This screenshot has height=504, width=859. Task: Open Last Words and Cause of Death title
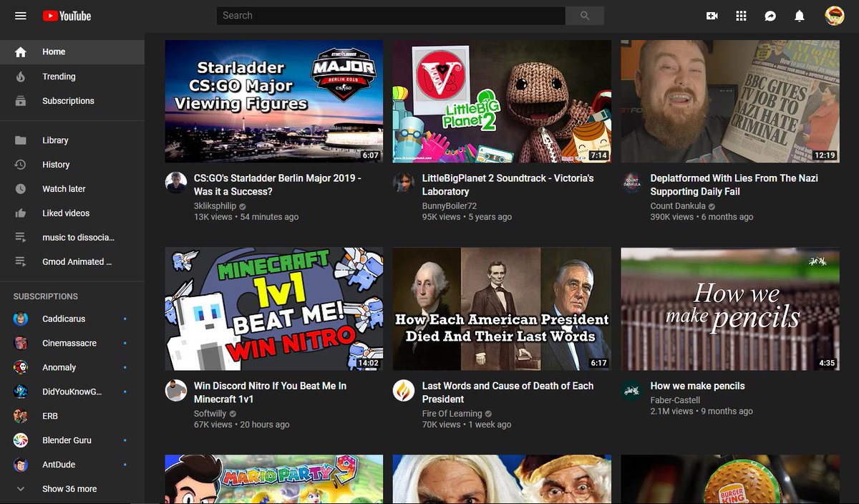click(508, 392)
